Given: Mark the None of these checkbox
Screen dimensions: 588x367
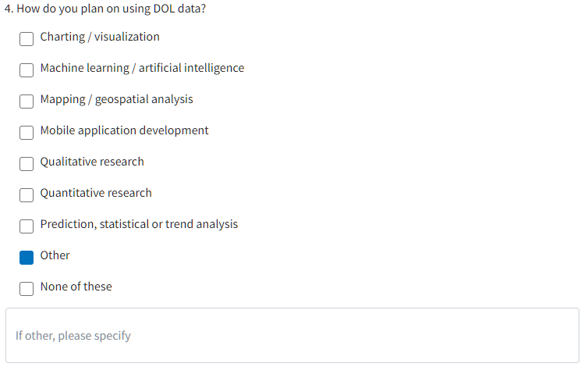Looking at the screenshot, I should coord(27,288).
